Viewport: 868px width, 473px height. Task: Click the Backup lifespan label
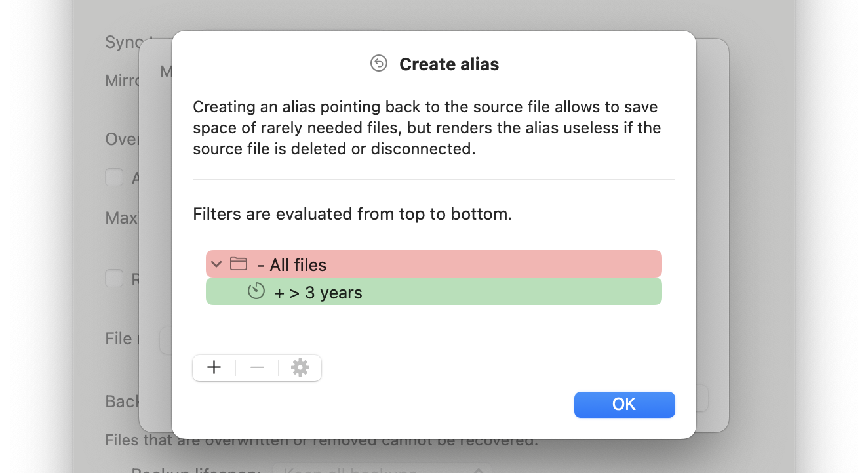197,470
